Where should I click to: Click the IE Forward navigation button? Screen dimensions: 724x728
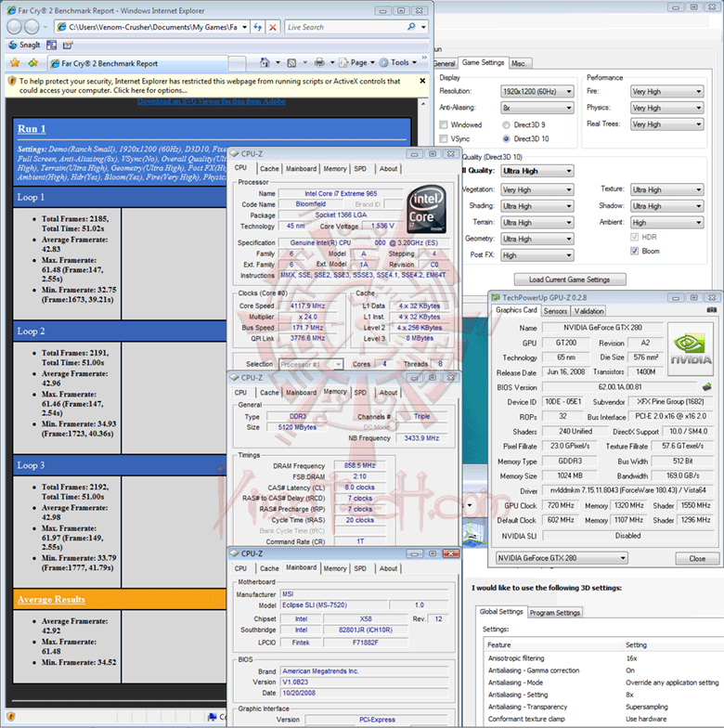32,28
